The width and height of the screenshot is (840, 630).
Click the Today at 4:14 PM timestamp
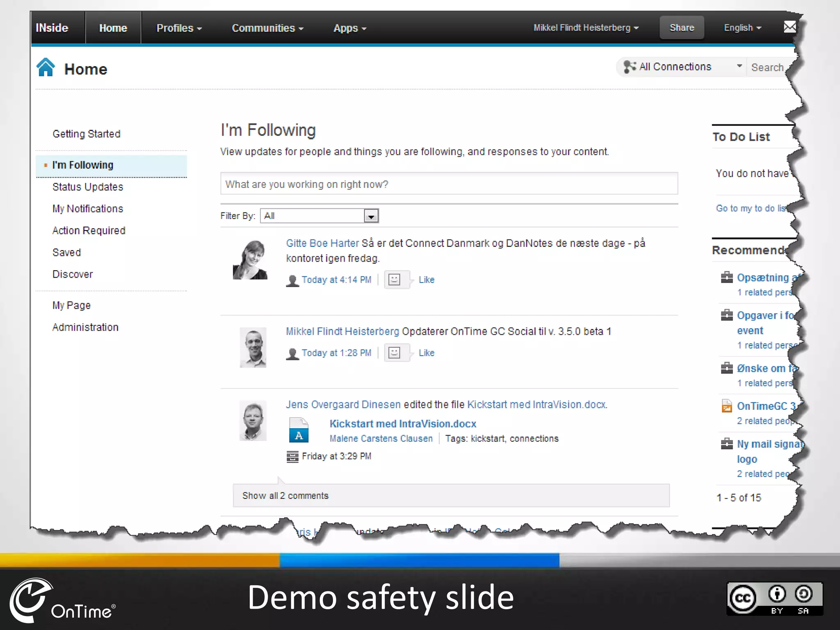(x=336, y=280)
